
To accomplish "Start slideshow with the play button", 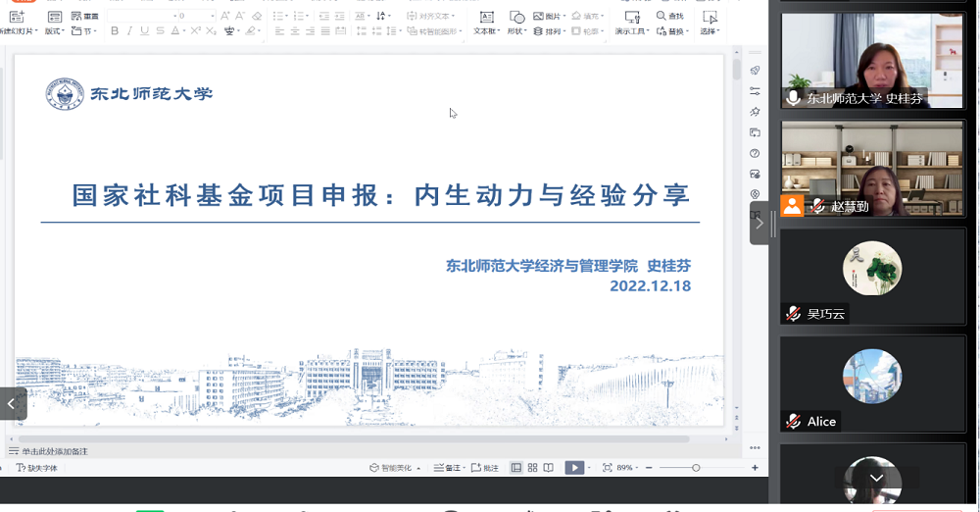I will [x=575, y=468].
